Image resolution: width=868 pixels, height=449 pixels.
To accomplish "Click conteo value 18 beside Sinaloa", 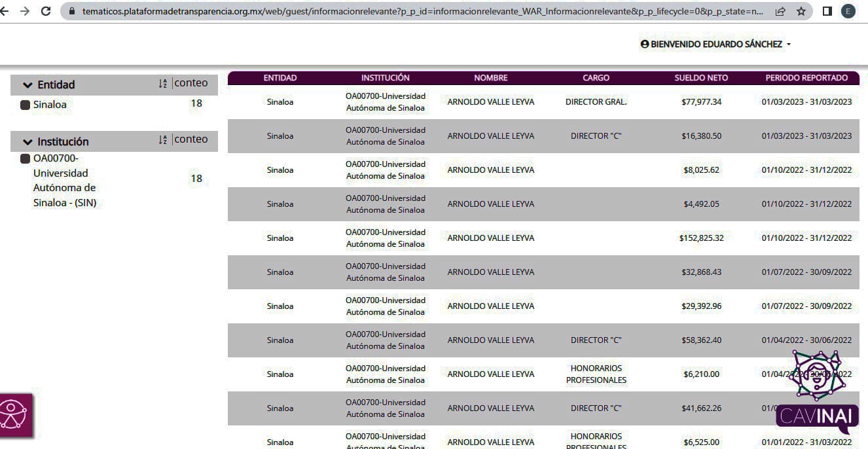I will [196, 103].
